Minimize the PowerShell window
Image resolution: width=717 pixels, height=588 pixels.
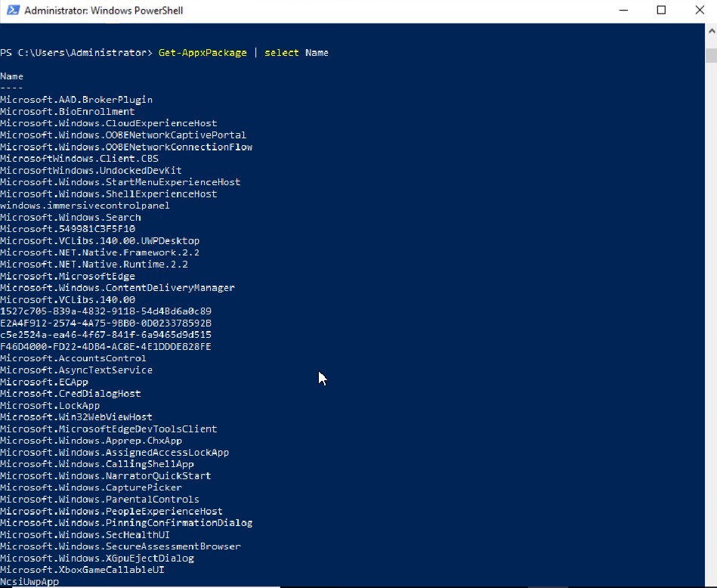point(623,10)
